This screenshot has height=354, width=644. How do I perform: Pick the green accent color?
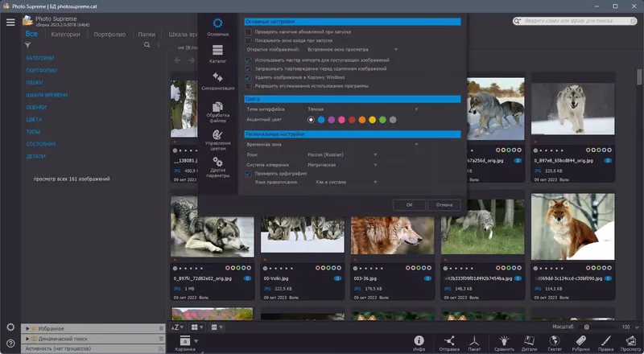pos(382,120)
